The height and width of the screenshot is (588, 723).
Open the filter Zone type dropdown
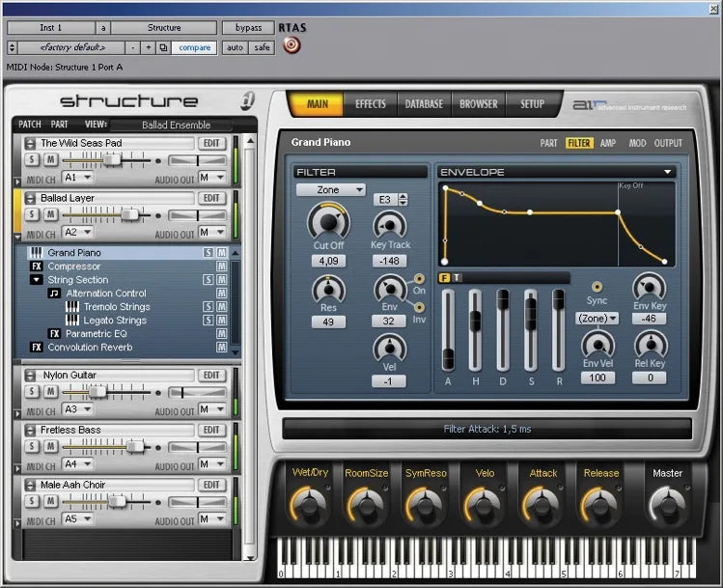point(331,190)
